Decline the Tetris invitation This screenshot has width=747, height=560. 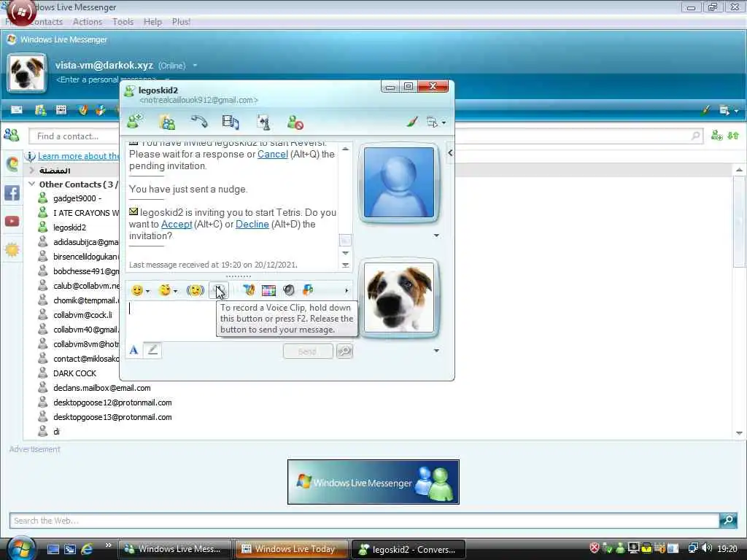[252, 225]
